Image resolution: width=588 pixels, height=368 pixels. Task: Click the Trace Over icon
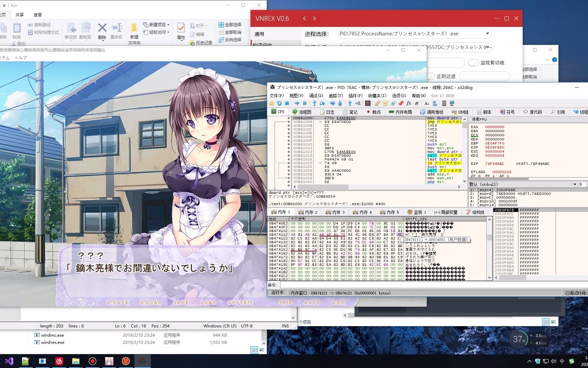340,103
